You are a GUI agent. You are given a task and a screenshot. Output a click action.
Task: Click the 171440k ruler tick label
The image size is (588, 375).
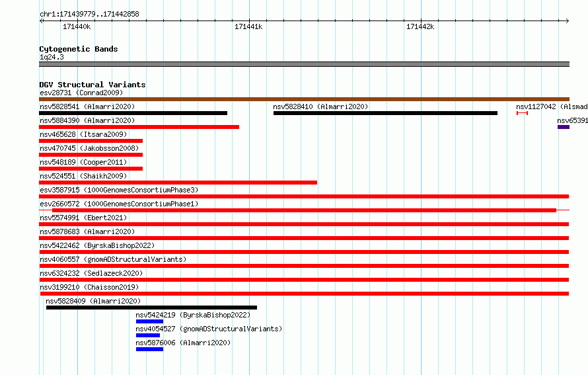(x=77, y=26)
